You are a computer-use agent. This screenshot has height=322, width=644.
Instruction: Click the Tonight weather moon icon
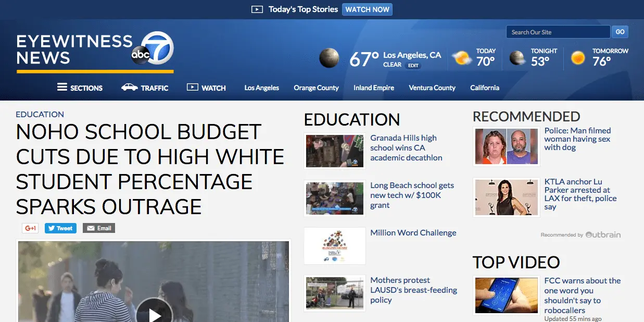pyautogui.click(x=517, y=58)
